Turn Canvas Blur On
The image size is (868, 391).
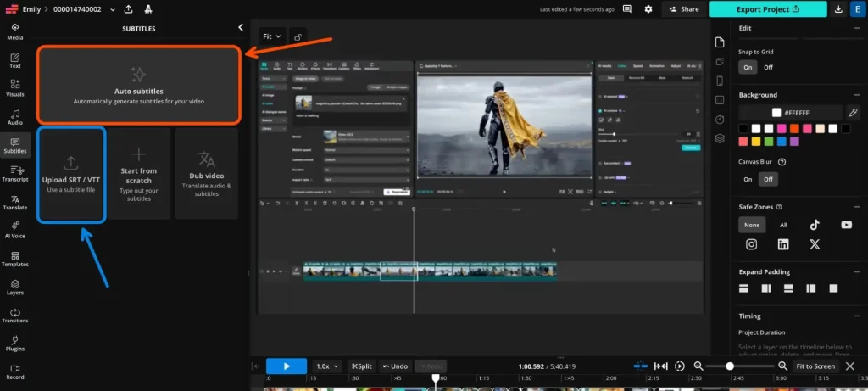748,180
